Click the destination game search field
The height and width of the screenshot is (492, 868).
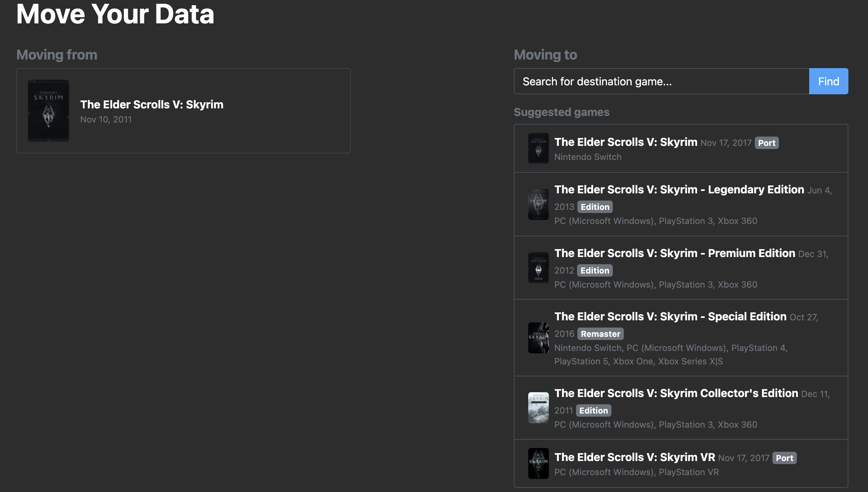click(661, 81)
